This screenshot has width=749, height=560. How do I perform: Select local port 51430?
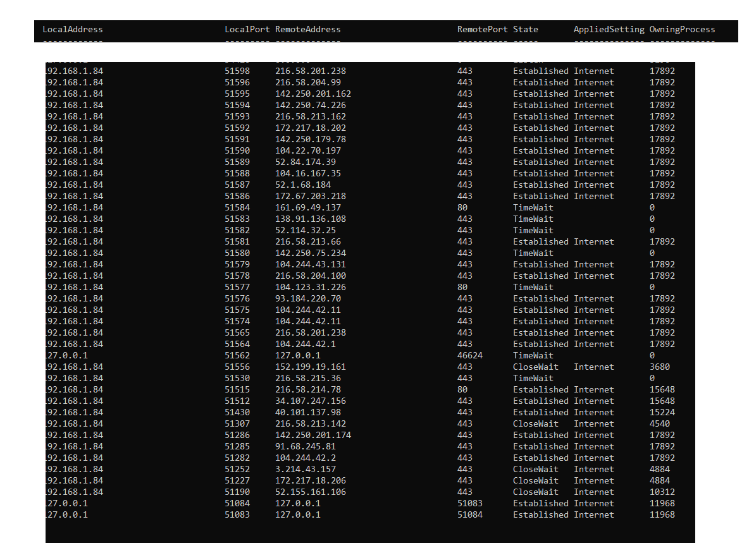[237, 413]
